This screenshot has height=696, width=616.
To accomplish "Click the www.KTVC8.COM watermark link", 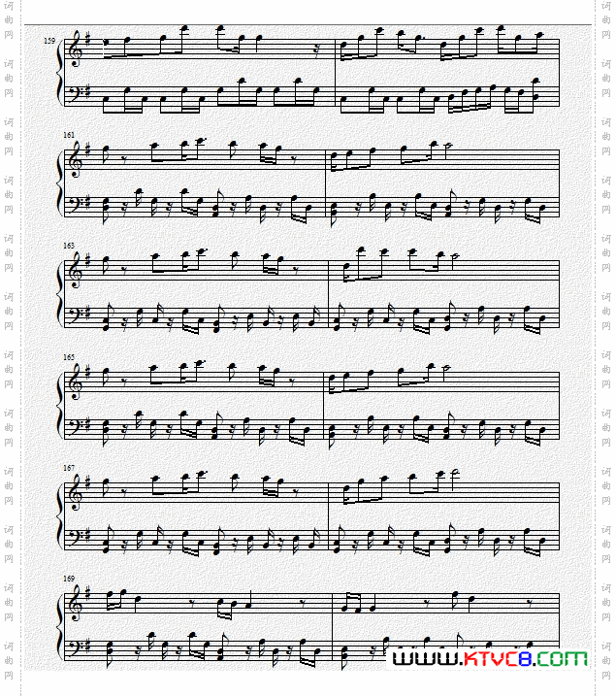I will (490, 658).
